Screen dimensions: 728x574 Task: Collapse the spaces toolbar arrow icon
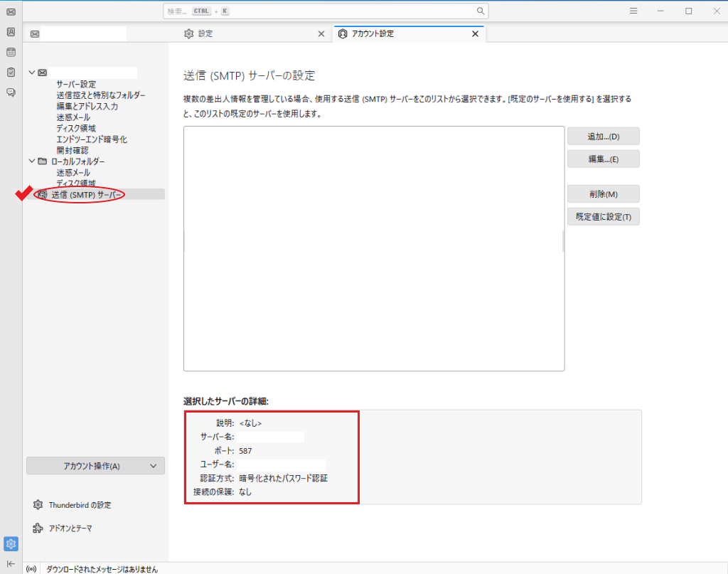[11, 563]
